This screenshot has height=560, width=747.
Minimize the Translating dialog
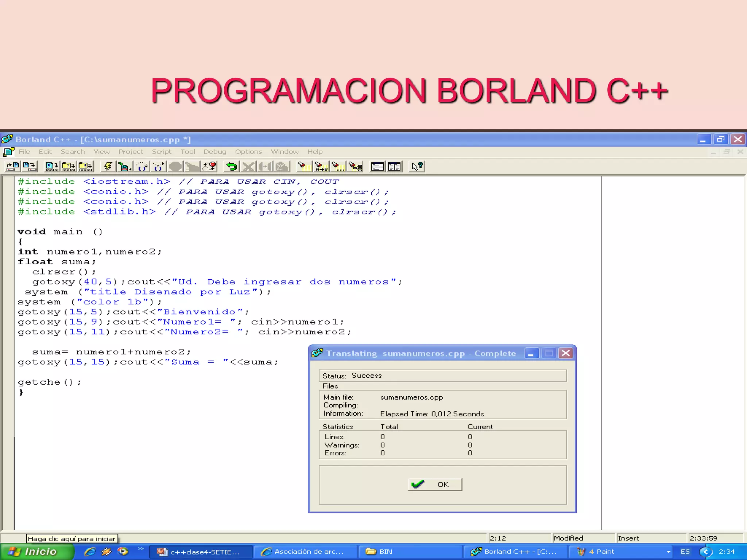tap(532, 353)
